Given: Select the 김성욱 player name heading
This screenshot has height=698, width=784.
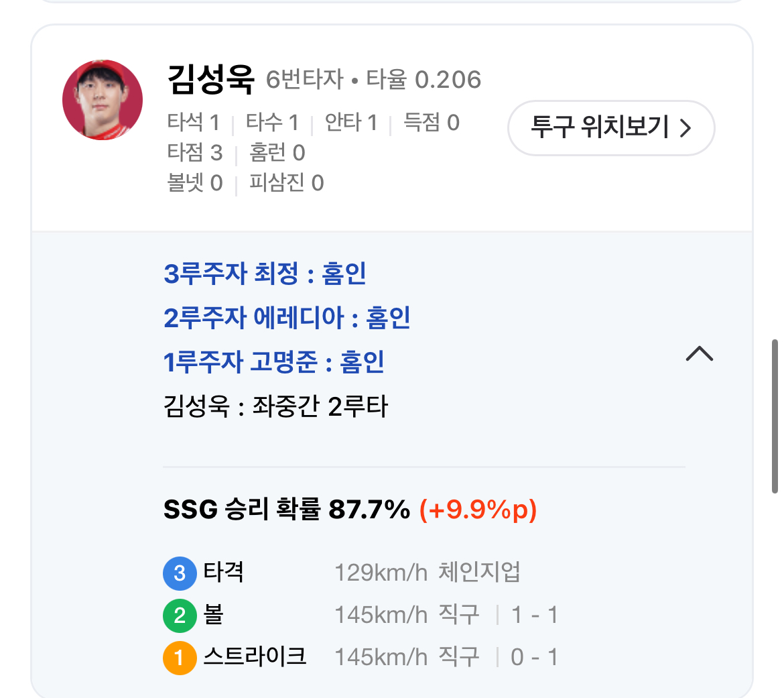Looking at the screenshot, I should 210,79.
